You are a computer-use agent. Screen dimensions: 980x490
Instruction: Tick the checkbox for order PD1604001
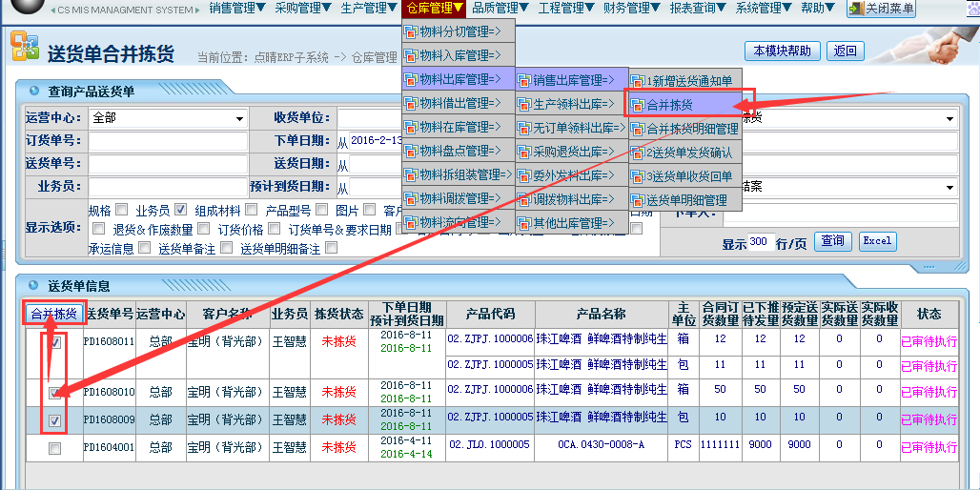55,448
